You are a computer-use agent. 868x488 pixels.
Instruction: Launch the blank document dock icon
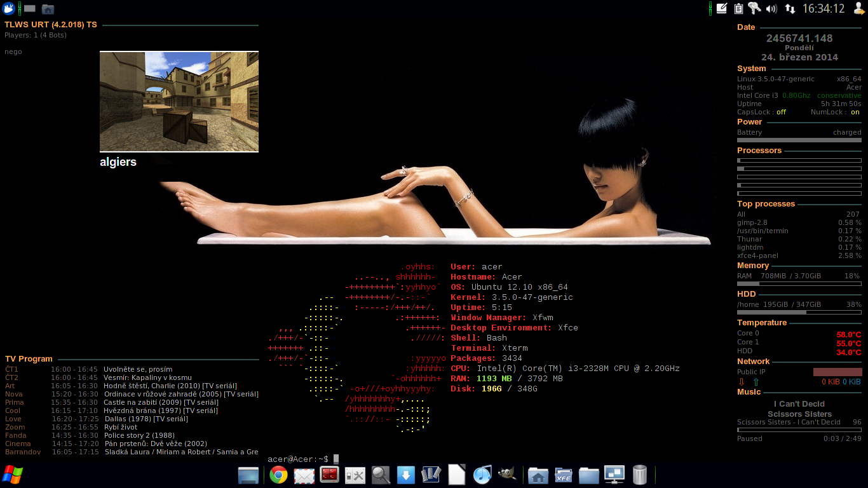[457, 475]
